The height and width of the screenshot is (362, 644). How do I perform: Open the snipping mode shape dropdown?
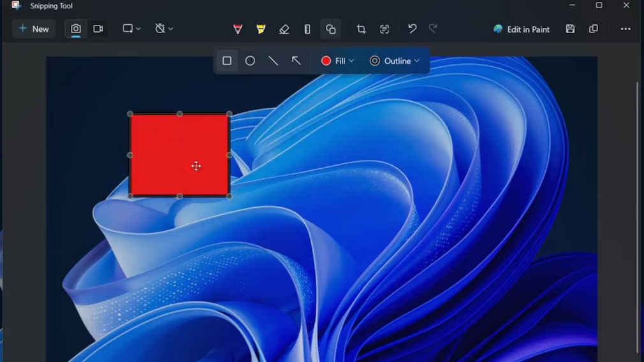point(131,29)
